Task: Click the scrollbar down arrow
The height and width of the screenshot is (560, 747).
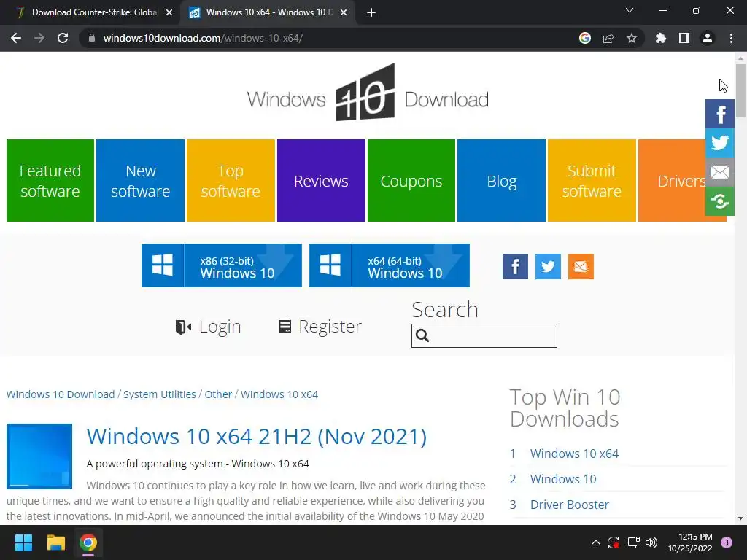Action: pos(740,518)
